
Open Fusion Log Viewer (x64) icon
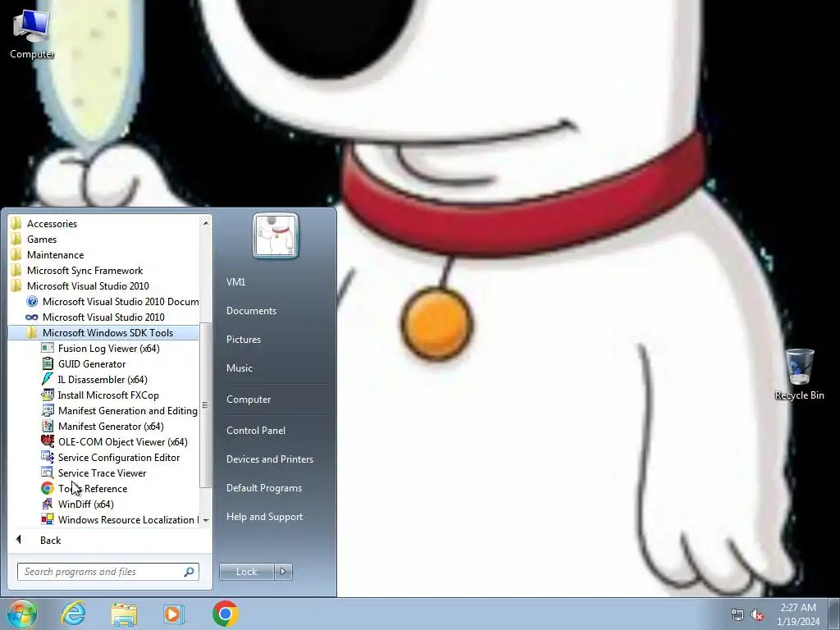click(x=47, y=349)
